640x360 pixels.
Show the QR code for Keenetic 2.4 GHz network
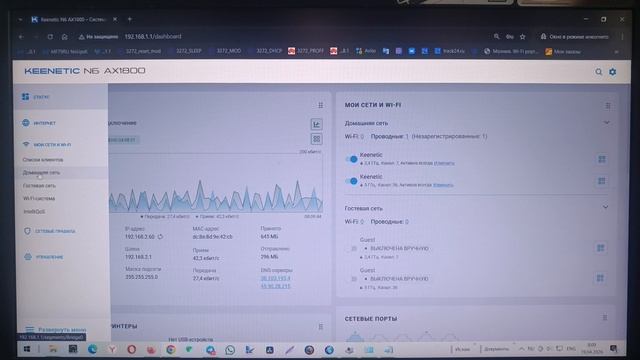[602, 159]
